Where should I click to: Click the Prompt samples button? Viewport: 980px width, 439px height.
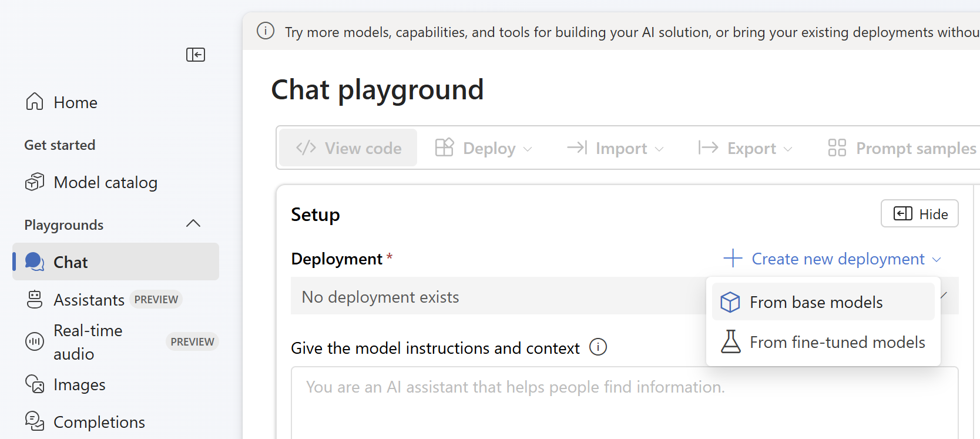click(902, 148)
